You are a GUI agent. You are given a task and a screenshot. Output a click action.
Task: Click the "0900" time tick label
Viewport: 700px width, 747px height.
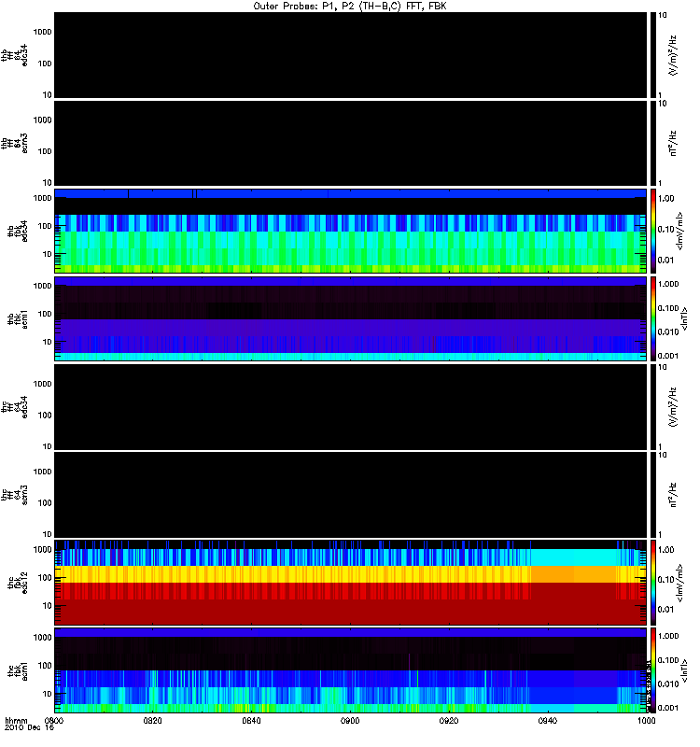coord(350,721)
